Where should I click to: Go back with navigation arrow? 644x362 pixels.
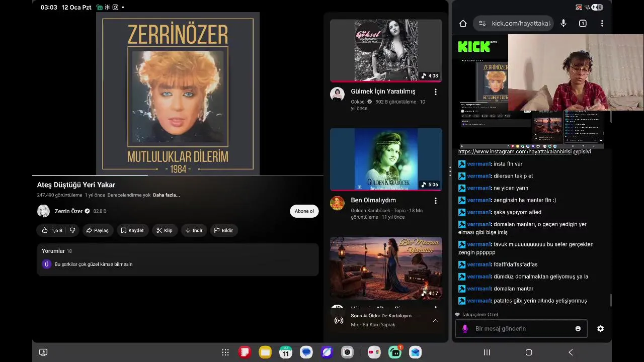tap(571, 352)
